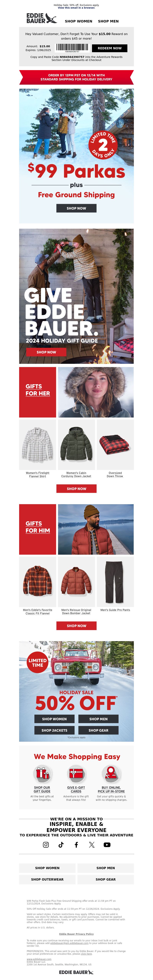153x980 pixels.
Task: Open the Instagram social icon
Action: (x=46, y=845)
